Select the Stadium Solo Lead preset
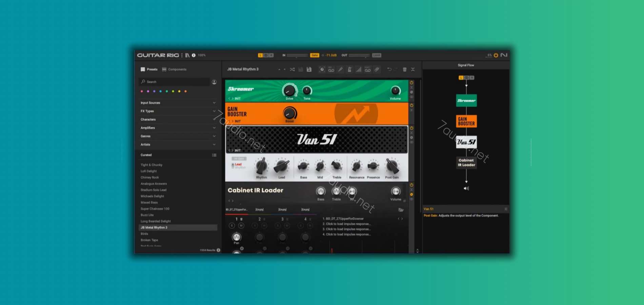The image size is (644, 305). click(x=154, y=190)
